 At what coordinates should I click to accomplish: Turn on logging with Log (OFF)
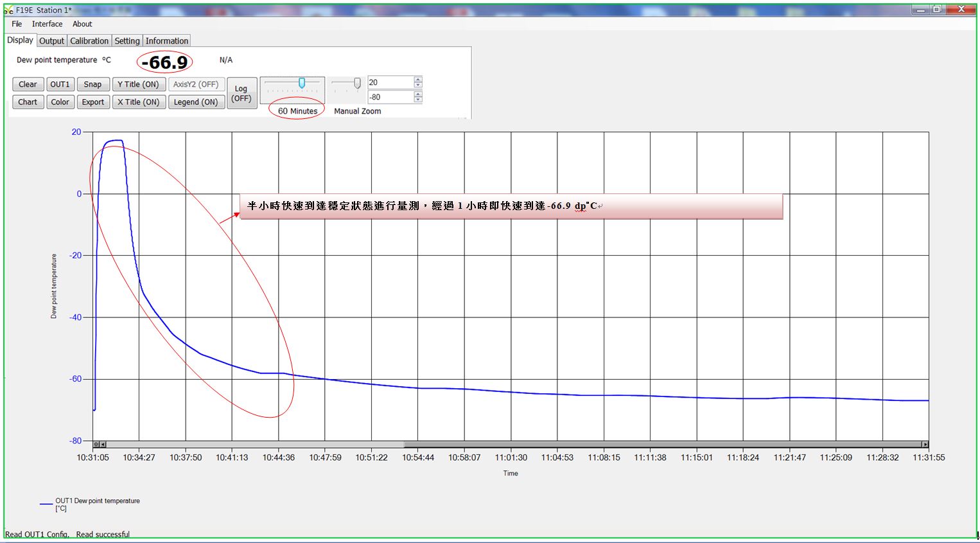point(241,93)
